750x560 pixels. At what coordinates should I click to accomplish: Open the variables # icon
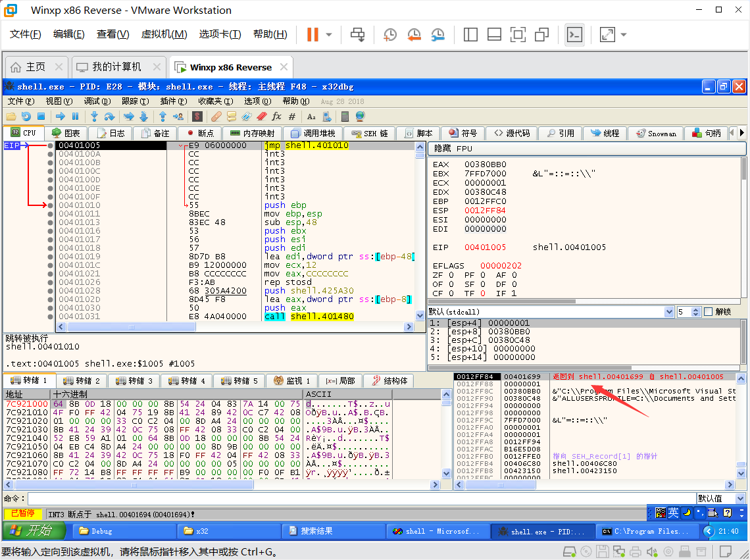(x=292, y=116)
